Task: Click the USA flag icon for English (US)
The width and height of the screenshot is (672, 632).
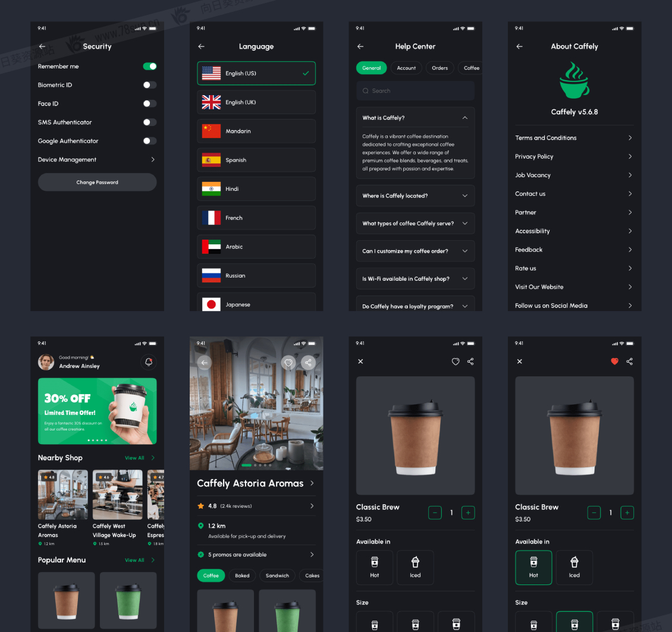Action: click(211, 73)
